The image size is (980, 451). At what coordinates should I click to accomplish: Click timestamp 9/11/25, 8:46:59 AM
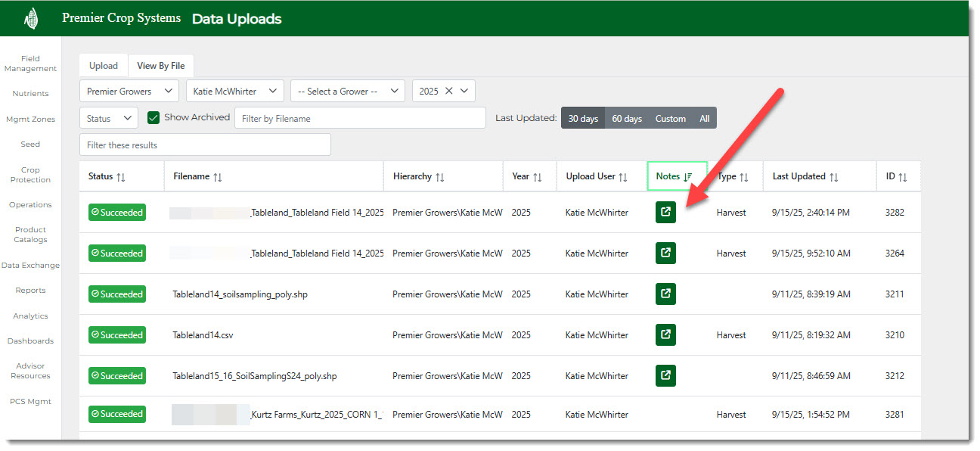tap(811, 376)
